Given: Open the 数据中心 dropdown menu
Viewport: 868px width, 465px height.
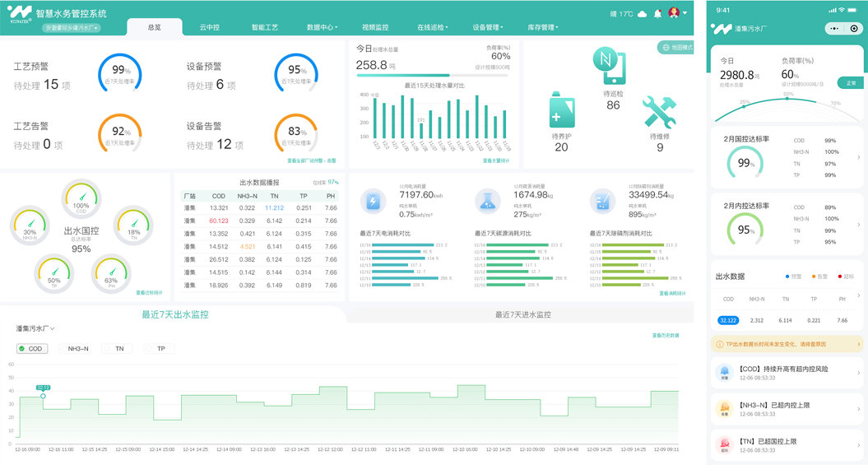Looking at the screenshot, I should tap(322, 27).
